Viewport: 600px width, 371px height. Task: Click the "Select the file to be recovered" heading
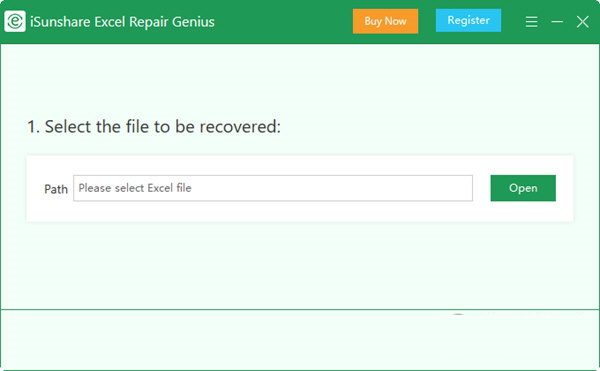click(154, 127)
